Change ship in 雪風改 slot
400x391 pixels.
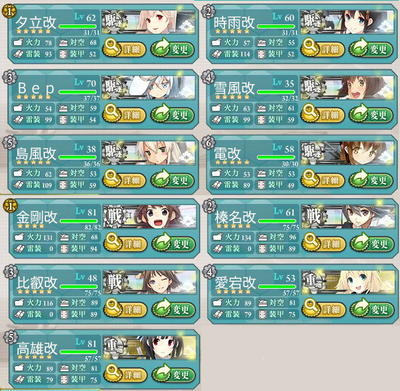click(370, 114)
